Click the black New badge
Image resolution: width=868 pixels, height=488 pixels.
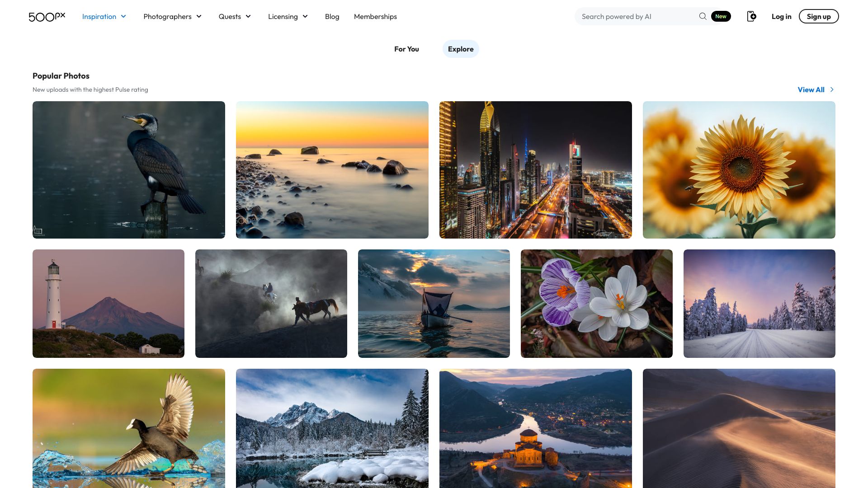point(721,16)
